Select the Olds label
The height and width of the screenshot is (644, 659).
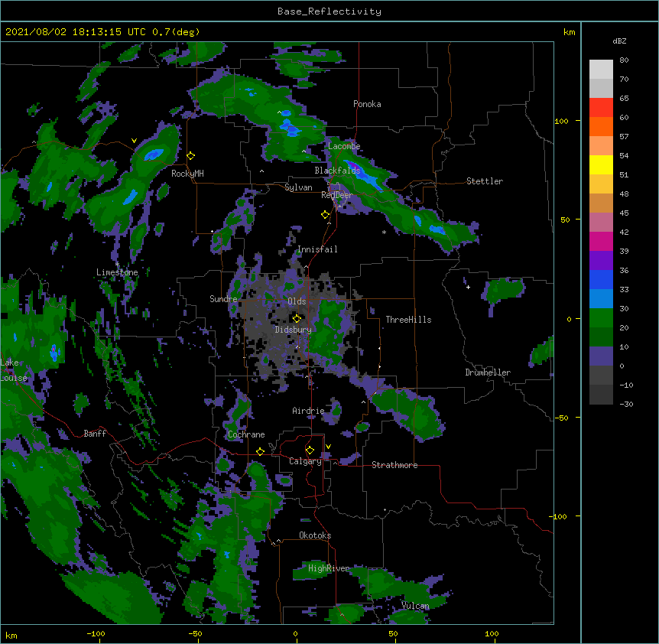(x=297, y=301)
